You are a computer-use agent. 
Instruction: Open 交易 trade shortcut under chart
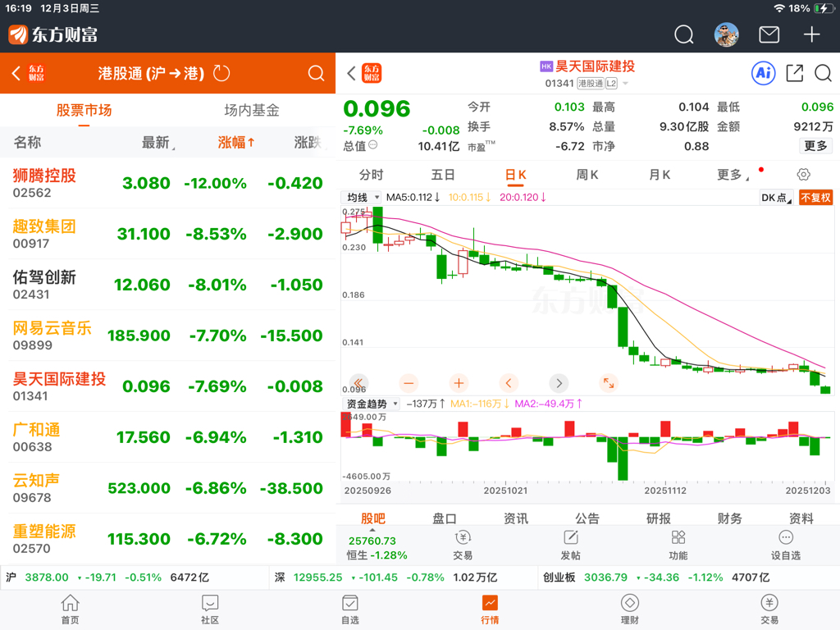pyautogui.click(x=463, y=545)
